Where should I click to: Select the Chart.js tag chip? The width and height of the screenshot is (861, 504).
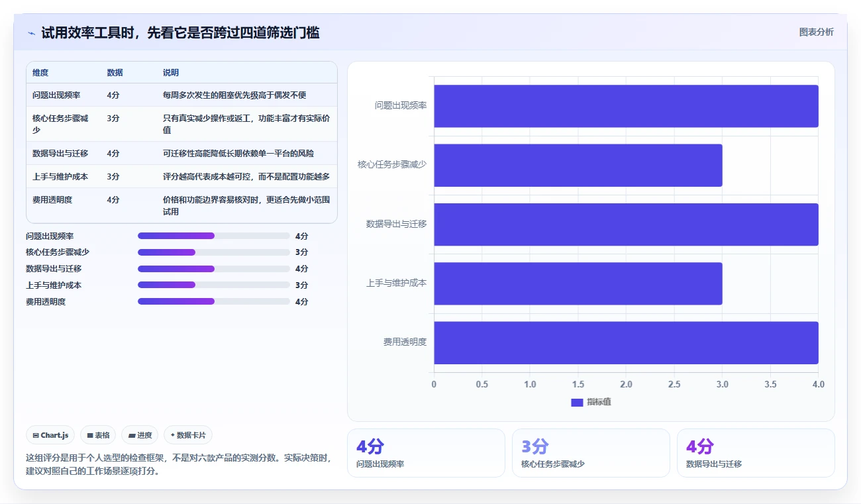[50, 435]
